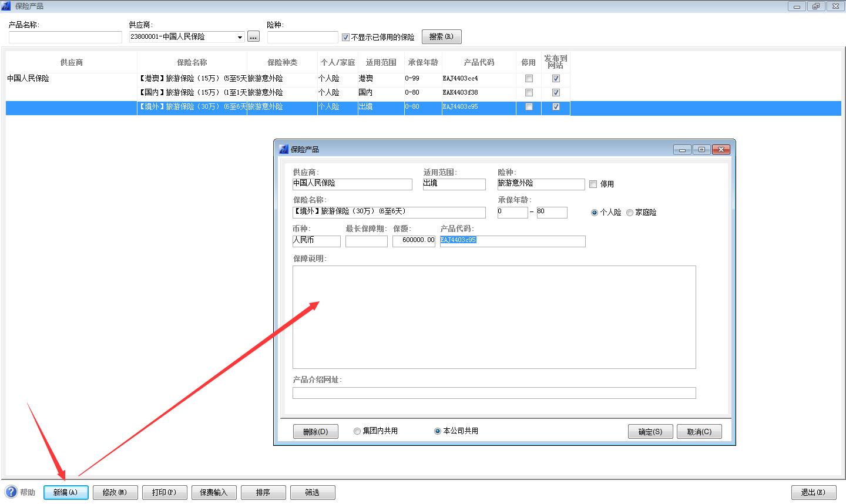Uncheck 发布到网站 for the 港澳 row
846x504 pixels.
point(556,78)
